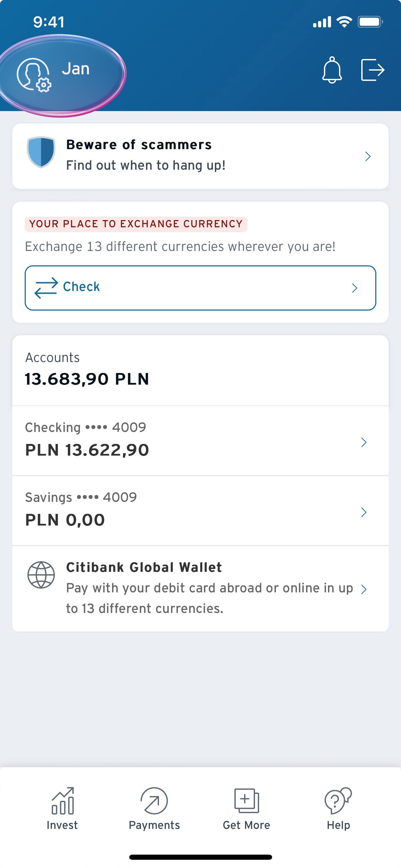Open Checking 4009 account chevron

364,442
